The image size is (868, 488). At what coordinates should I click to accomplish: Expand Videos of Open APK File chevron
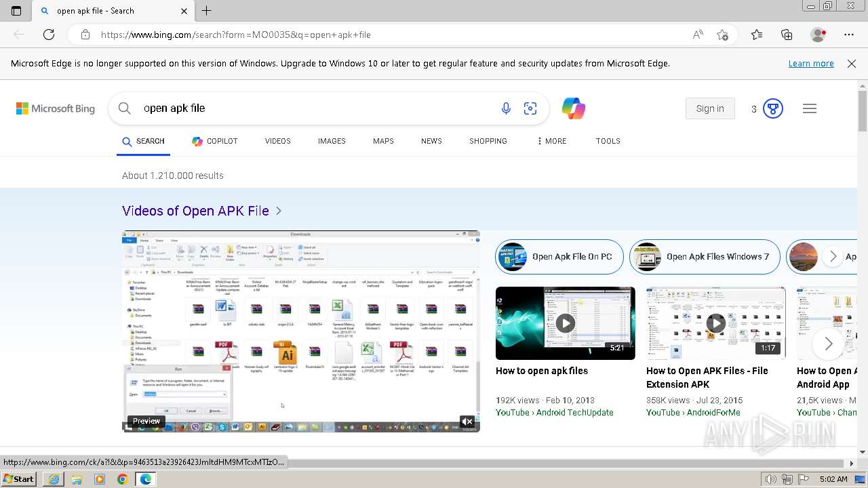279,211
